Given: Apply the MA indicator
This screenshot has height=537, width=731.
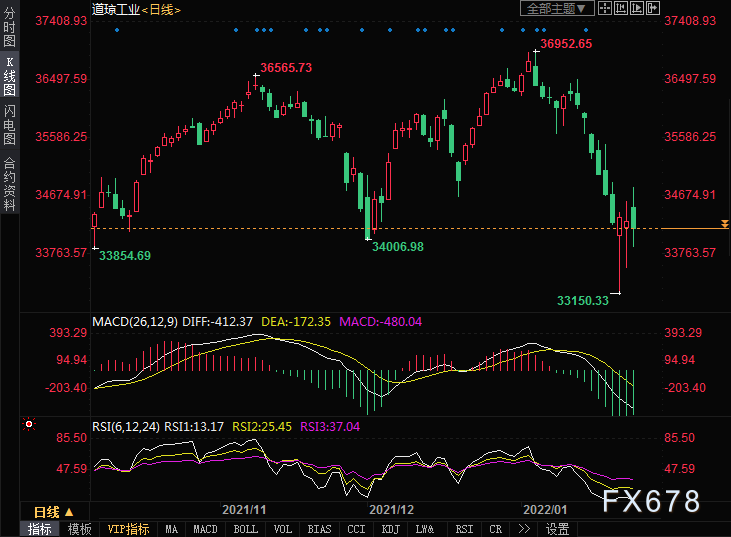Looking at the screenshot, I should (172, 529).
